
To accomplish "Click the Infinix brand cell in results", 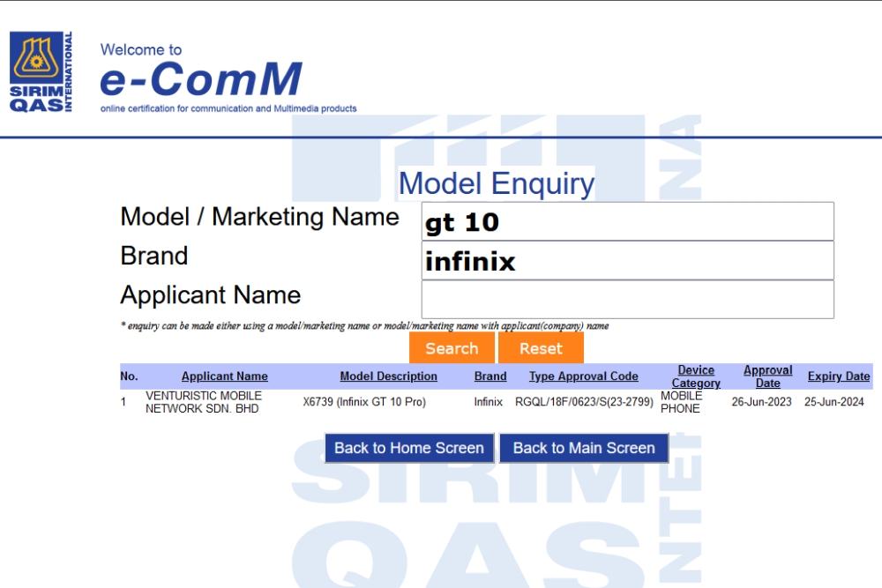I will click(x=488, y=402).
